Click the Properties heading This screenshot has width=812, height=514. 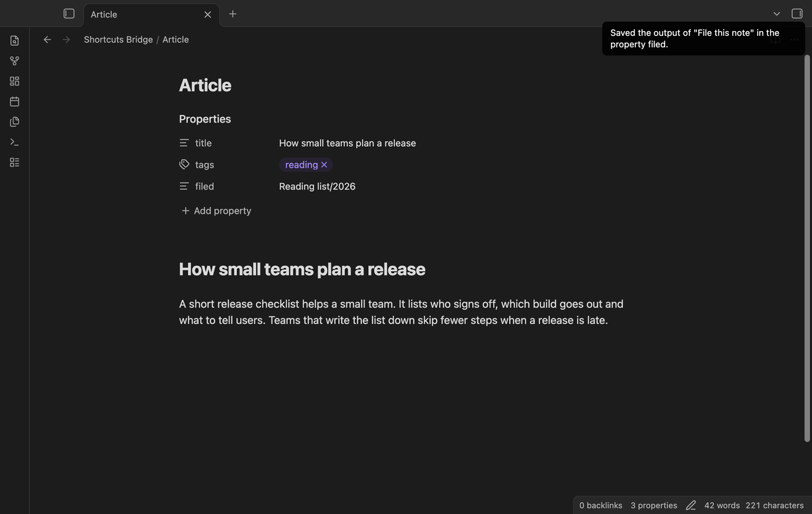point(205,119)
